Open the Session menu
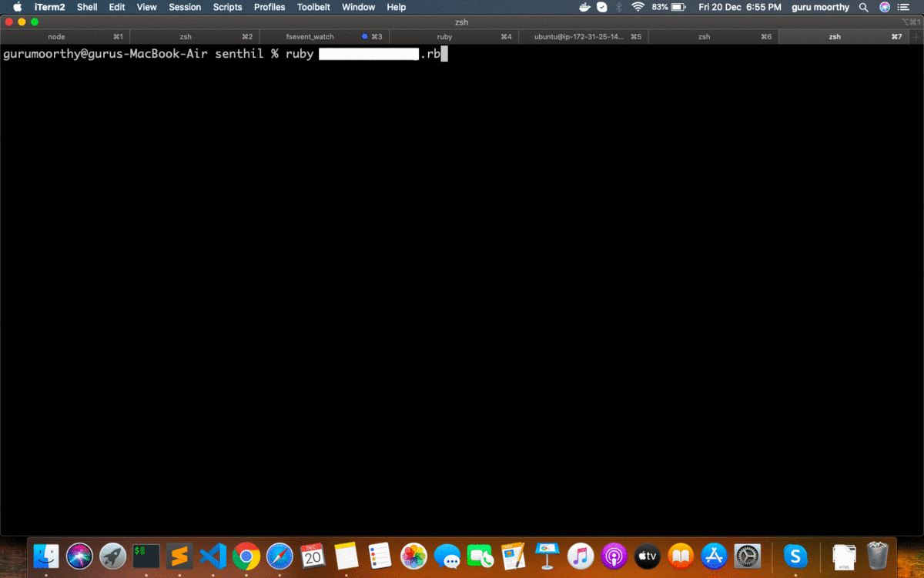924x578 pixels. pyautogui.click(x=185, y=7)
